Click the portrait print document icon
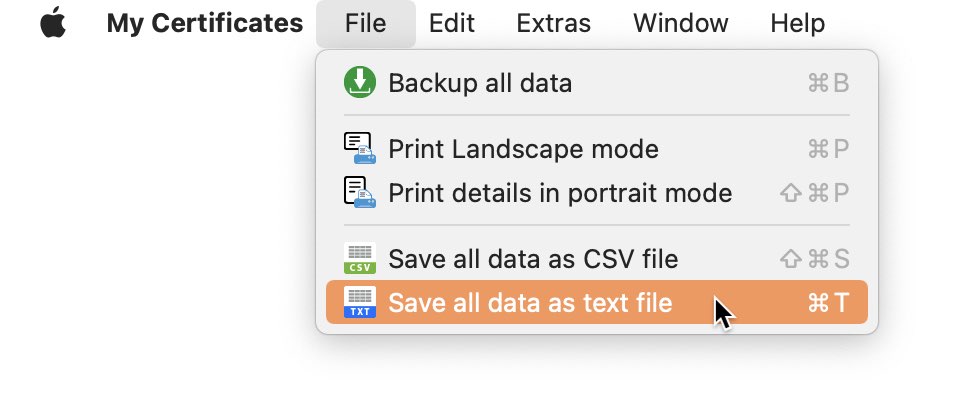 tap(360, 192)
